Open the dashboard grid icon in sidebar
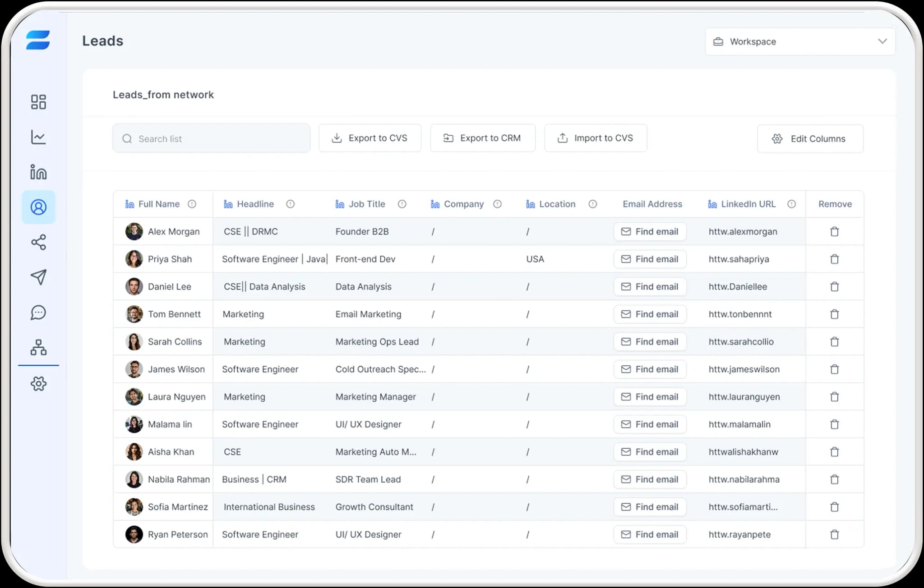Screen dimensions: 924x588 39,102
